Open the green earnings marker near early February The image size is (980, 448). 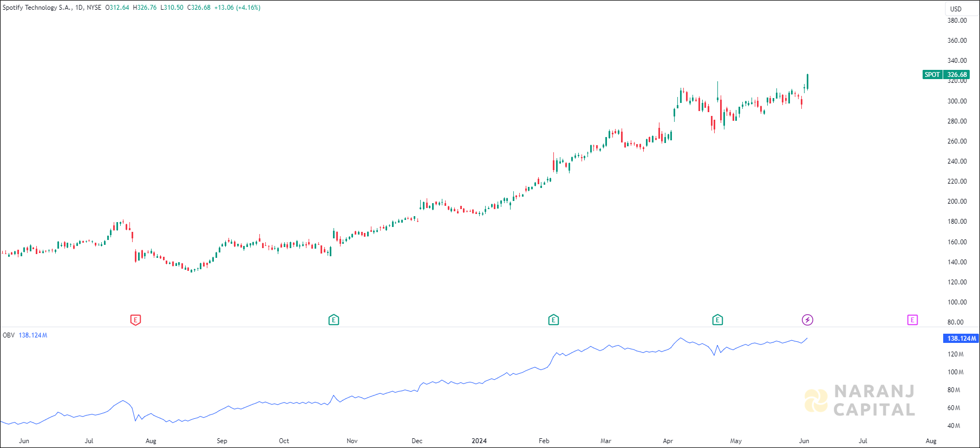[553, 320]
